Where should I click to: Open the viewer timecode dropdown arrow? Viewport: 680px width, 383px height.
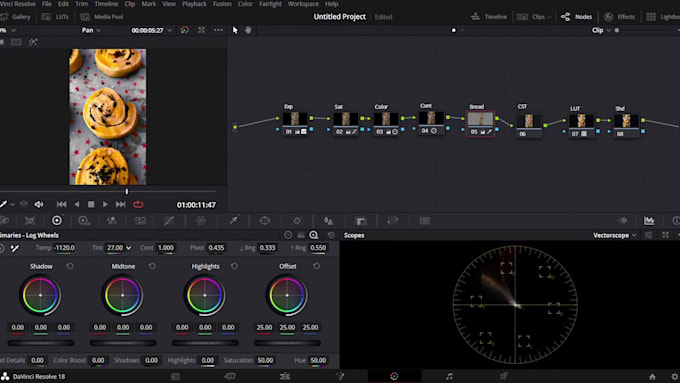coord(170,30)
